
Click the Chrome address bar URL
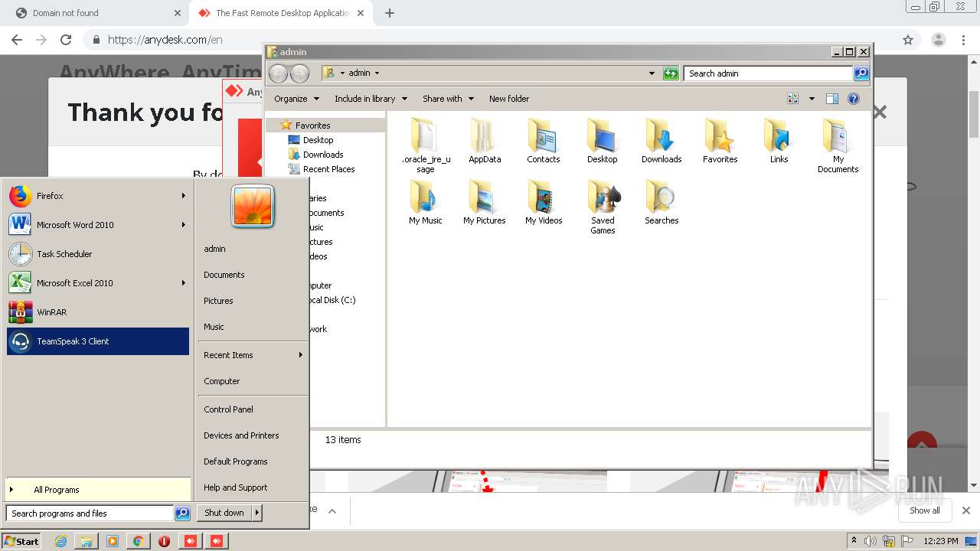click(165, 40)
